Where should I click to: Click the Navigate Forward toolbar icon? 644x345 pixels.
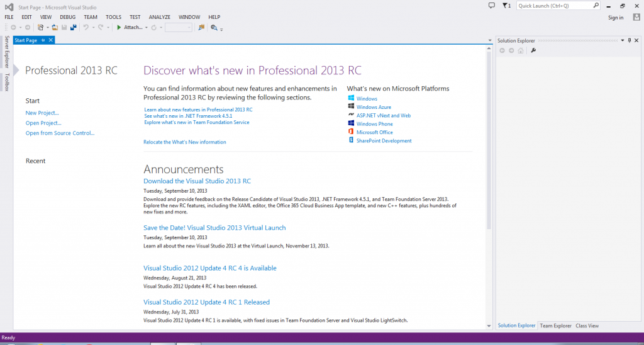28,28
